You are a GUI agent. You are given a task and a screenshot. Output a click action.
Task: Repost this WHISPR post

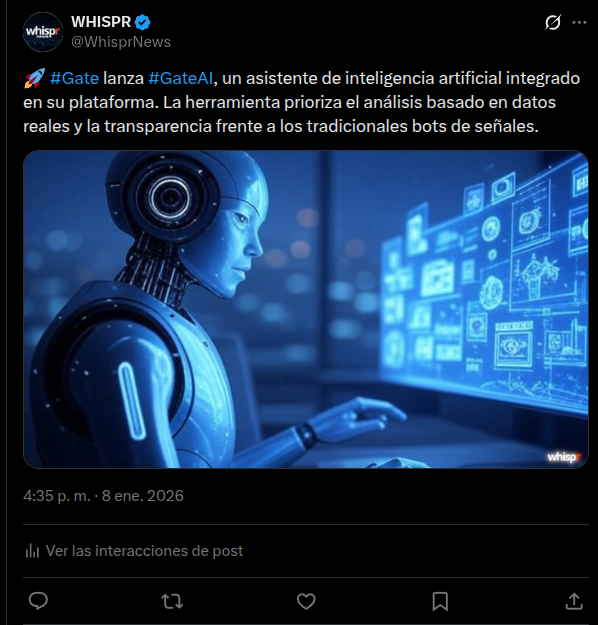[x=172, y=601]
